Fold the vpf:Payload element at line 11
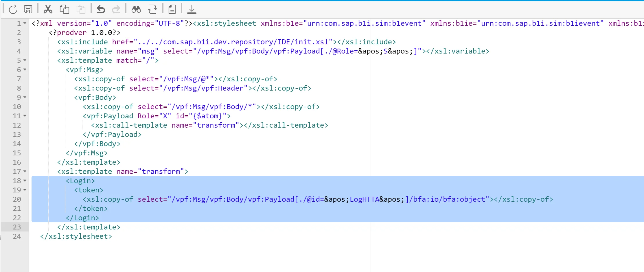Screen dimensions: 644x272 (x=25, y=116)
